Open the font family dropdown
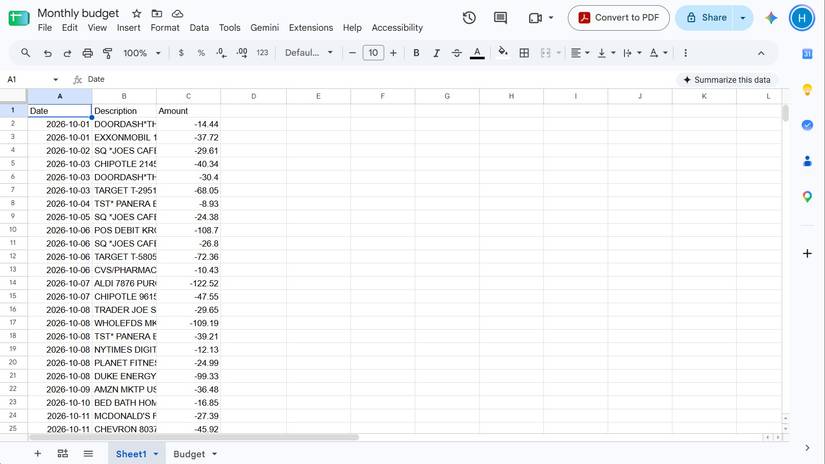The width and height of the screenshot is (825, 464). 309,53
